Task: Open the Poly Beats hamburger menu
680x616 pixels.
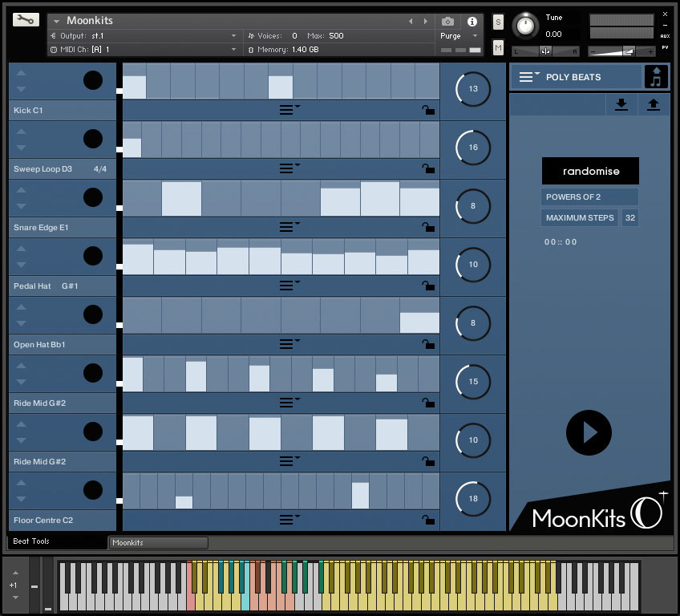Action: coord(528,76)
